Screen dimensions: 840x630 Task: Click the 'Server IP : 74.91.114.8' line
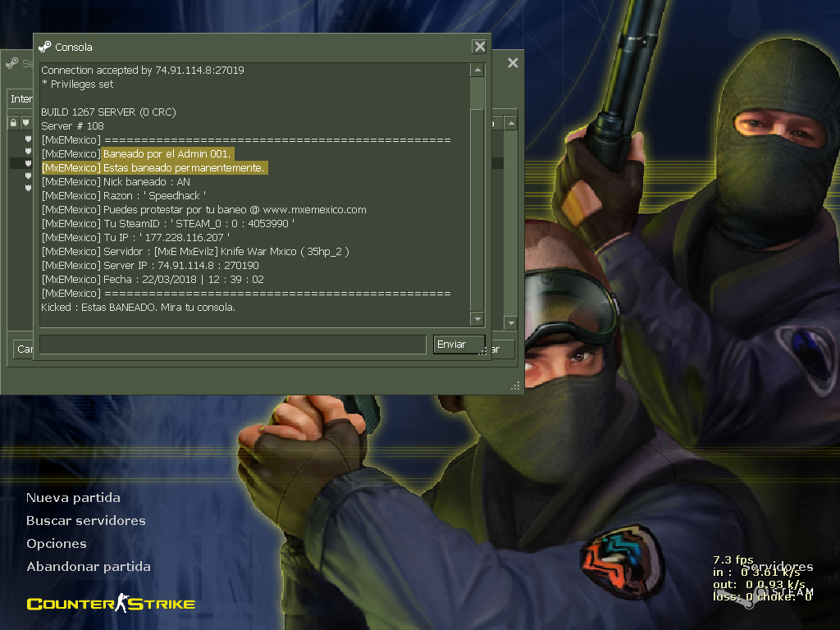pos(150,265)
